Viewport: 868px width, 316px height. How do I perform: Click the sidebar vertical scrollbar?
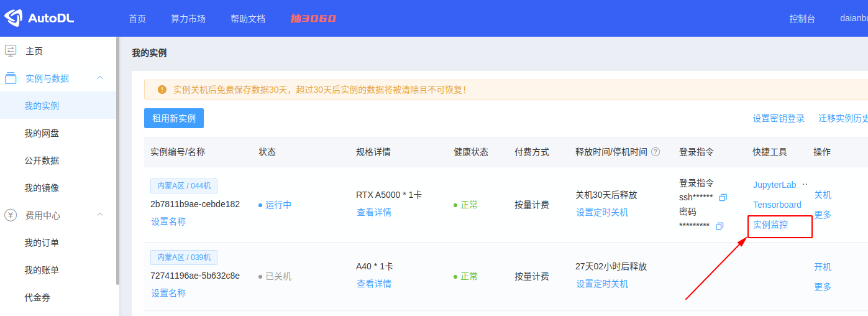pyautogui.click(x=118, y=160)
